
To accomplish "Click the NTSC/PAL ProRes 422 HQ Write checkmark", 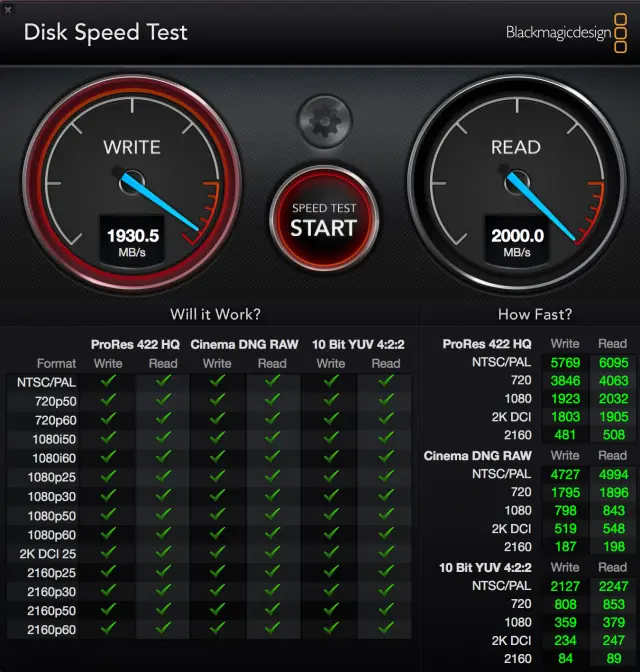I will point(108,382).
